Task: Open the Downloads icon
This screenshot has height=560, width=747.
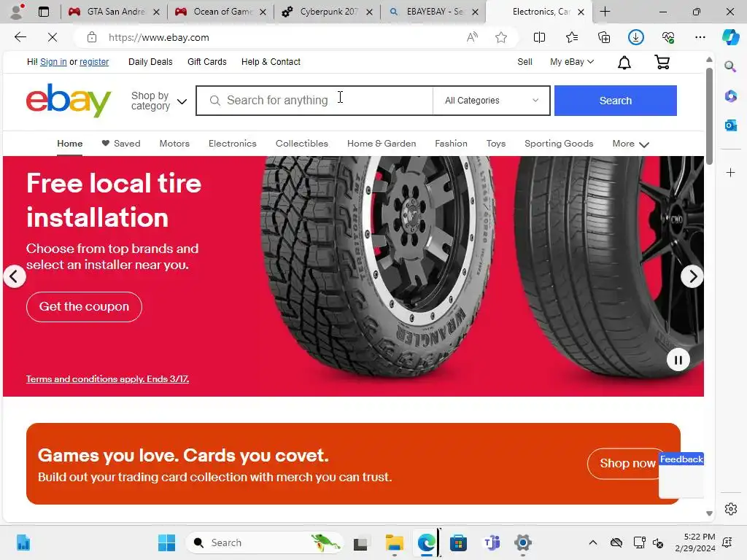Action: pos(636,37)
